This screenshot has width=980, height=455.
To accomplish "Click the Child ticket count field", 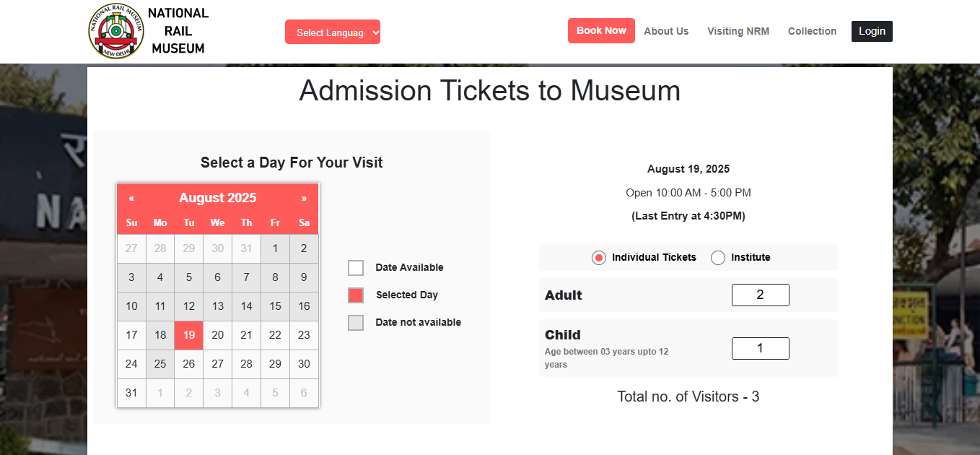I will (x=760, y=348).
